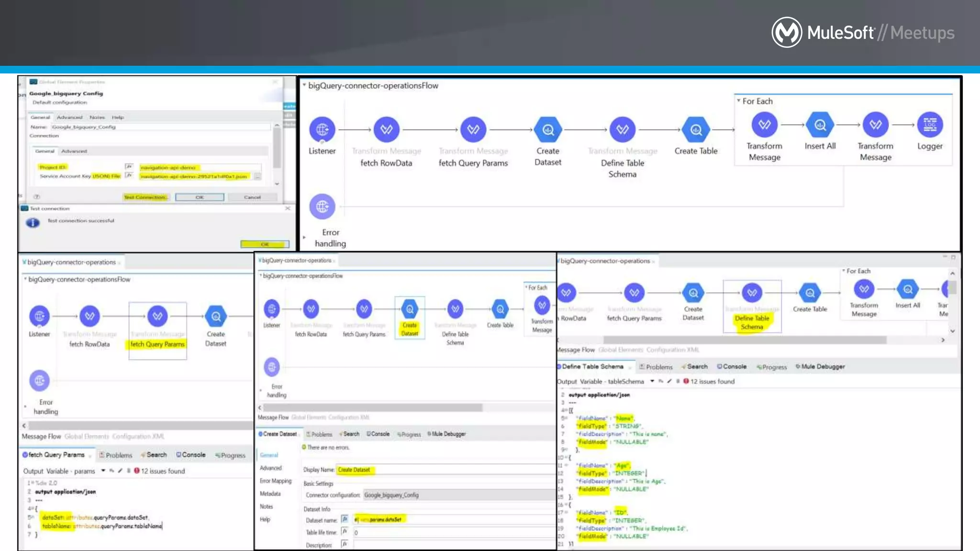Click fetch Query Params transform icon in main flow
Image resolution: width=980 pixels, height=551 pixels.
[x=473, y=129]
